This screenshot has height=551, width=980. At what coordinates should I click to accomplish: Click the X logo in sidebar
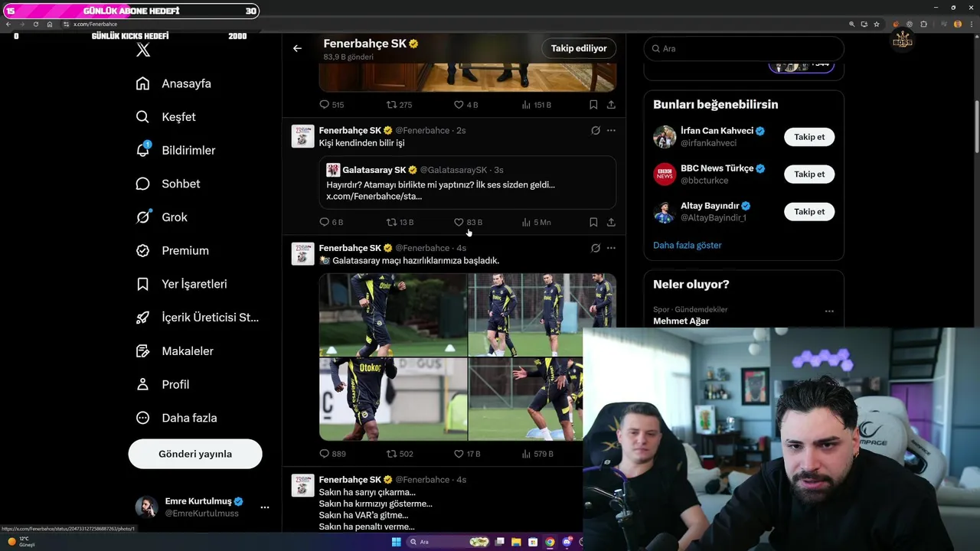pyautogui.click(x=142, y=51)
